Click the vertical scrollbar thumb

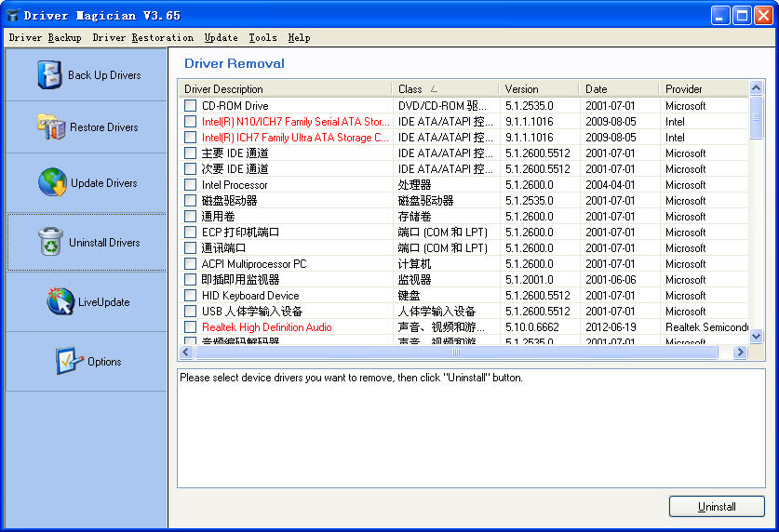[x=756, y=117]
